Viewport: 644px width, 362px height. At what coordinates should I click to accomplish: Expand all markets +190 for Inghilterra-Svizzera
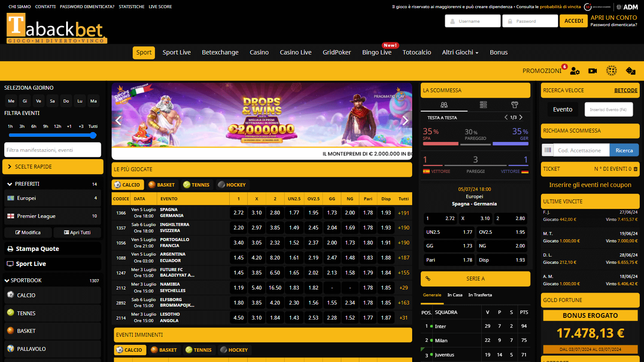click(404, 228)
